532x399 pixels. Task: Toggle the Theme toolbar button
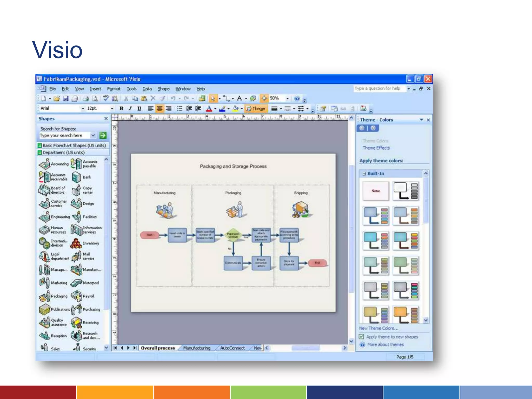click(256, 109)
